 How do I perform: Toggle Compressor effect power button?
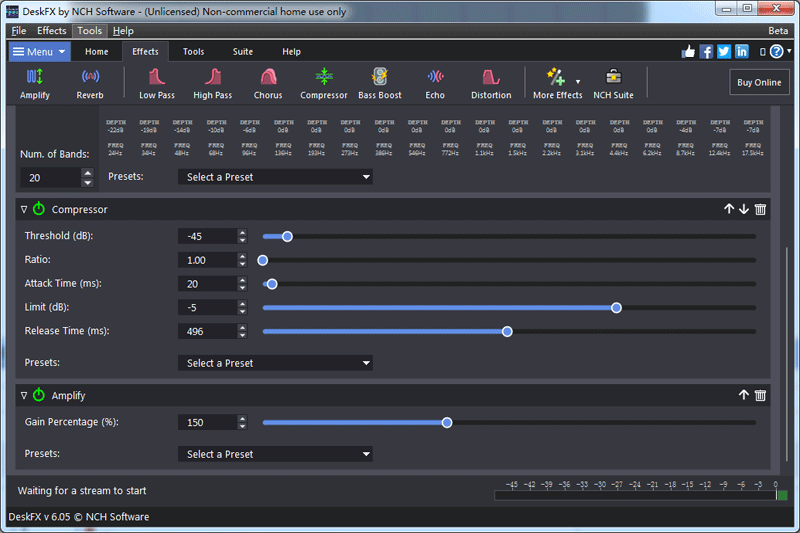[39, 209]
